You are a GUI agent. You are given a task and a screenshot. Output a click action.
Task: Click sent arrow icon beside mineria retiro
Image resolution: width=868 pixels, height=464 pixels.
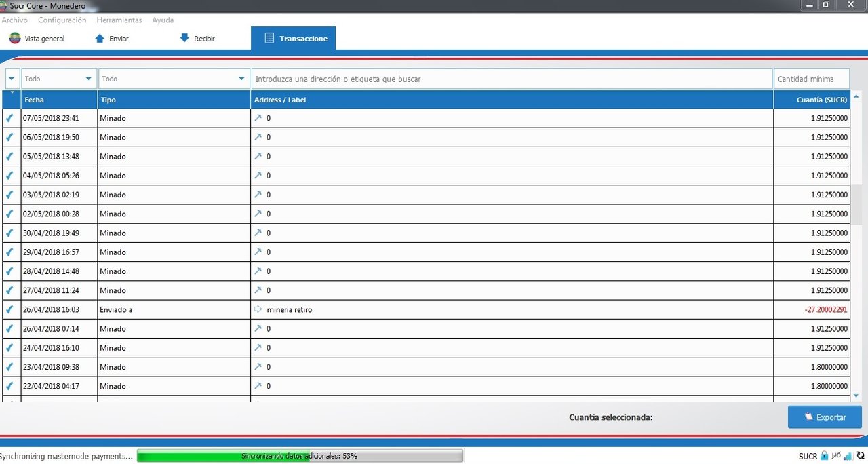258,309
